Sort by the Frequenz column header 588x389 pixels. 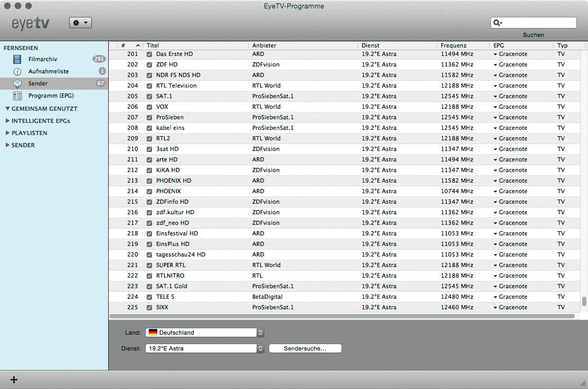pos(463,45)
